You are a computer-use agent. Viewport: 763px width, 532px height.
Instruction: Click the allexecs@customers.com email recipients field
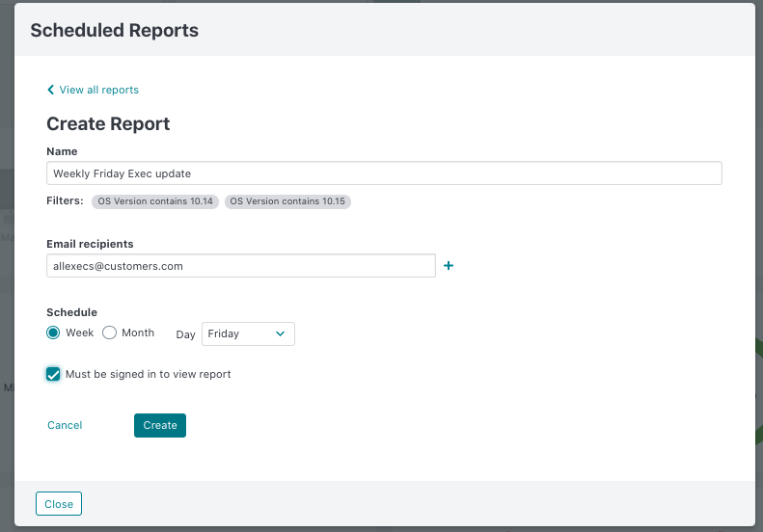[x=241, y=265]
